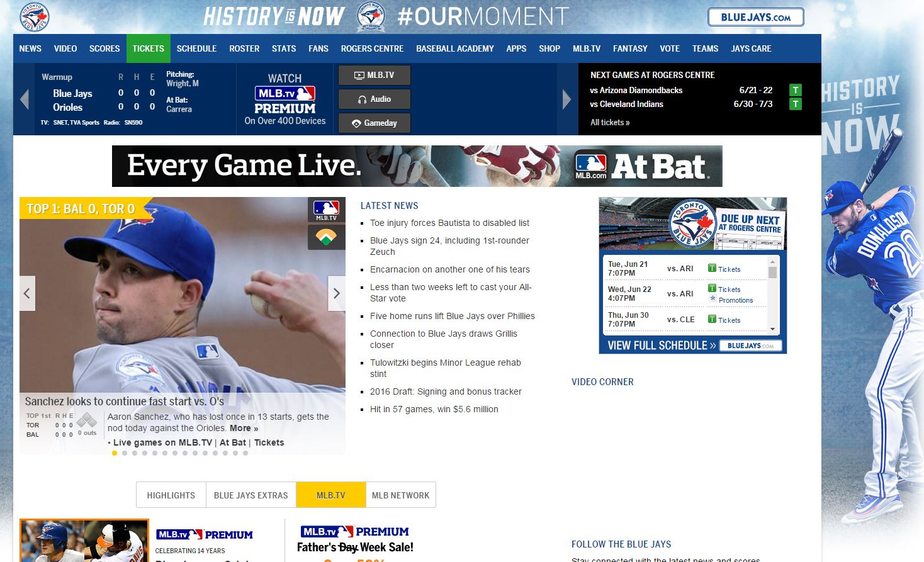The width and height of the screenshot is (924, 562).
Task: Read Toe injury forces Bautista to disabled list
Action: (x=449, y=223)
